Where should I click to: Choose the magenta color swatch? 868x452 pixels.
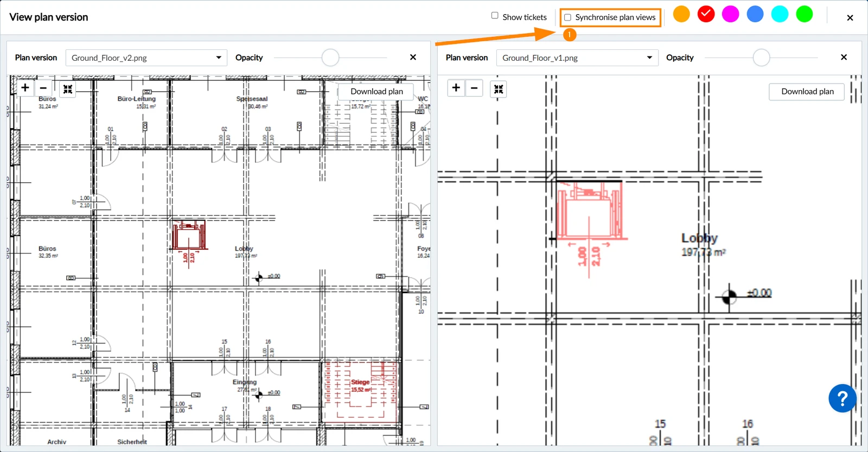[x=730, y=14]
